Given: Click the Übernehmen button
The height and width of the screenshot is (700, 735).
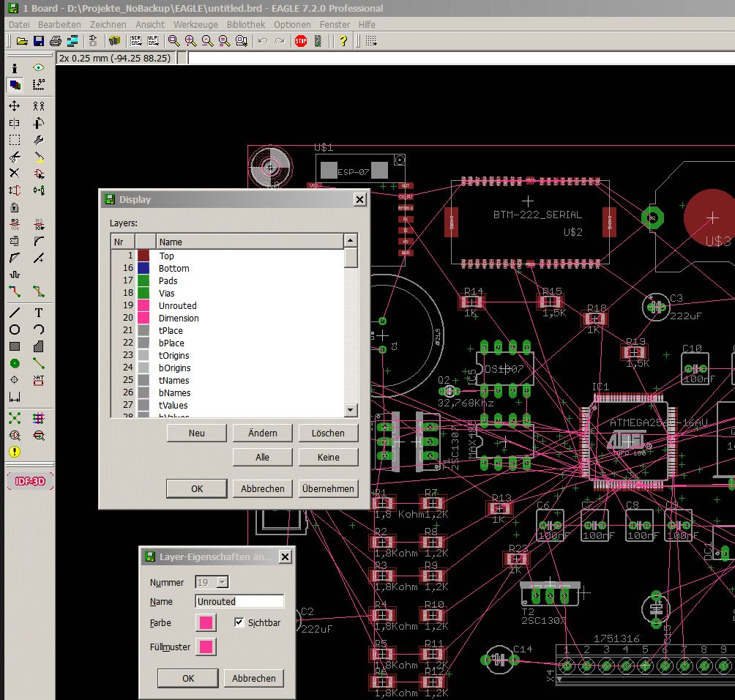Looking at the screenshot, I should click(328, 488).
